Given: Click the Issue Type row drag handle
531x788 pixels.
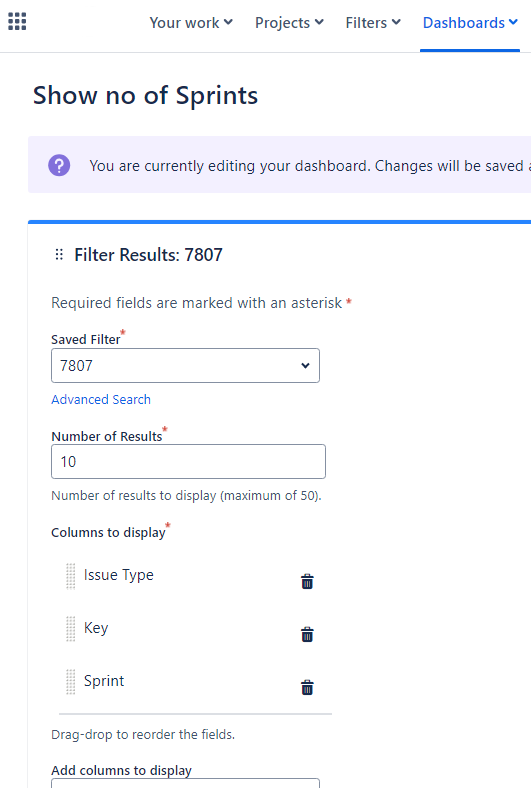Looking at the screenshot, I should (71, 576).
